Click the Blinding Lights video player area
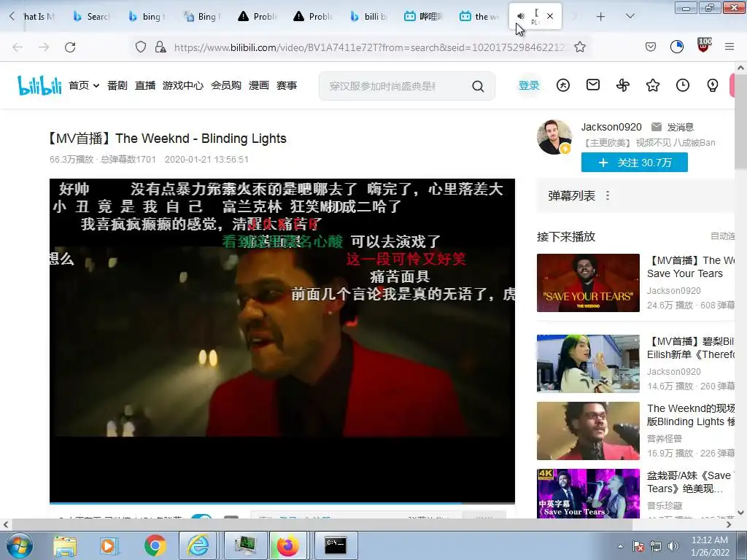747x560 pixels. (282, 340)
